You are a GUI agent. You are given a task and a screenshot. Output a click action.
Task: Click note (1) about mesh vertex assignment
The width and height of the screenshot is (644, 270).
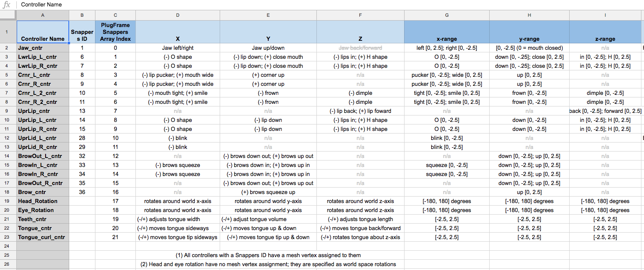tap(268, 255)
